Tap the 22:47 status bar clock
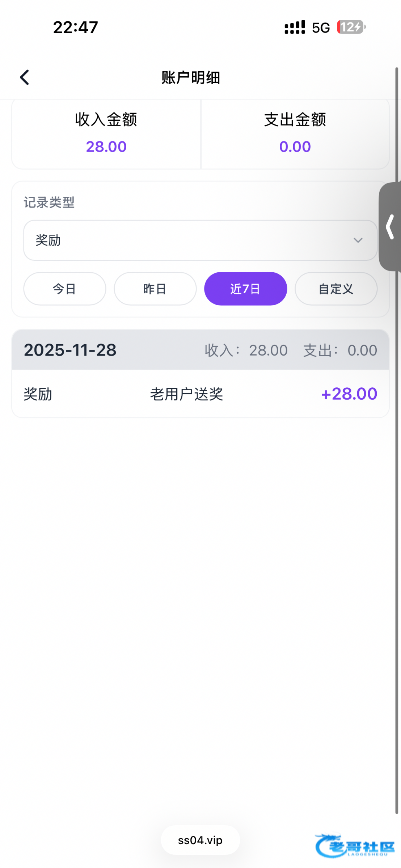The width and height of the screenshot is (401, 868). [76, 27]
